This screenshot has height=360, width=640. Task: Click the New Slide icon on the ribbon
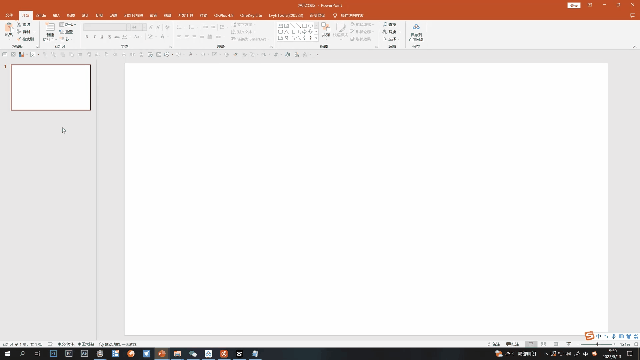(50, 30)
